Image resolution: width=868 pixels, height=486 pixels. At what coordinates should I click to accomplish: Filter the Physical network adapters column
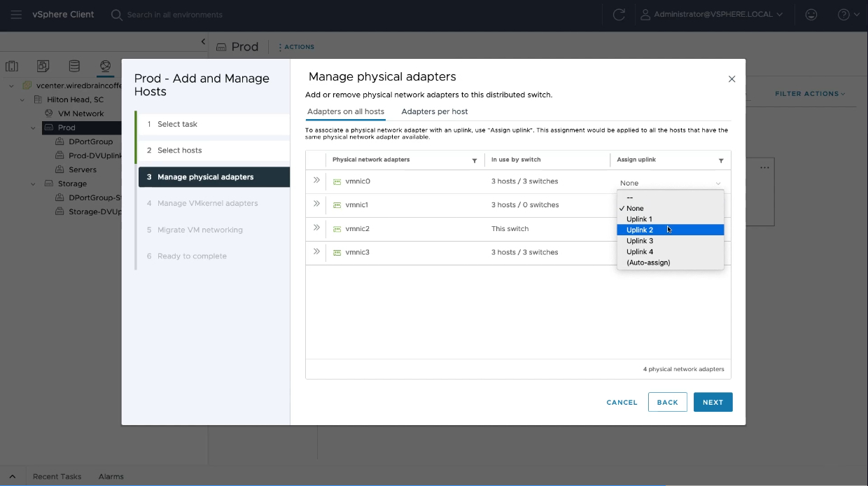475,160
